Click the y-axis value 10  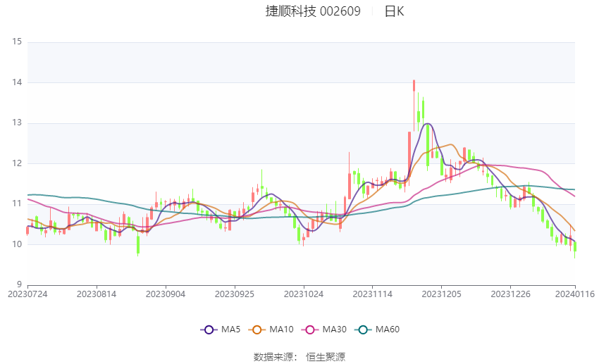tap(17, 244)
